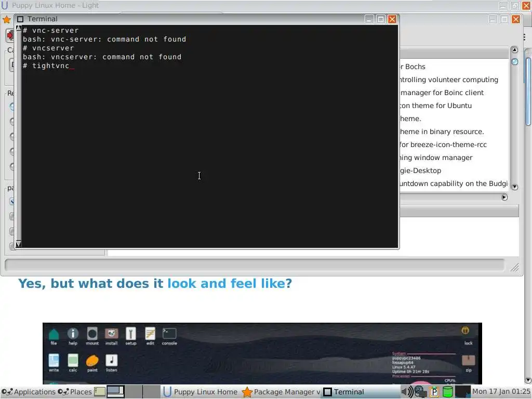Click 'bash: vnc-server: command not found' line
The width and height of the screenshot is (532, 399).
point(104,39)
